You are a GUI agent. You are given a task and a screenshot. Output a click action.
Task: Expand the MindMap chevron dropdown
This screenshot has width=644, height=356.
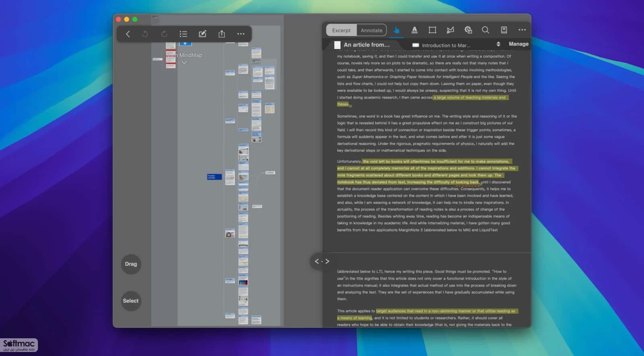coord(184,63)
